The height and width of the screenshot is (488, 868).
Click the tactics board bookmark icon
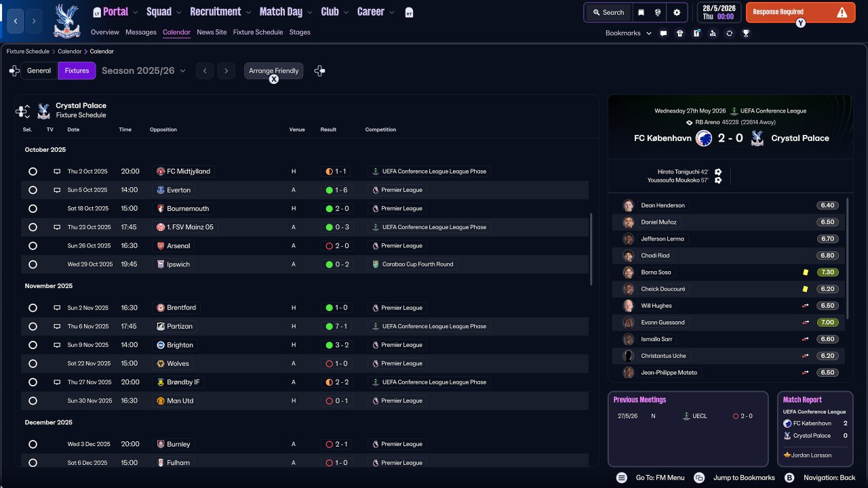(x=696, y=33)
